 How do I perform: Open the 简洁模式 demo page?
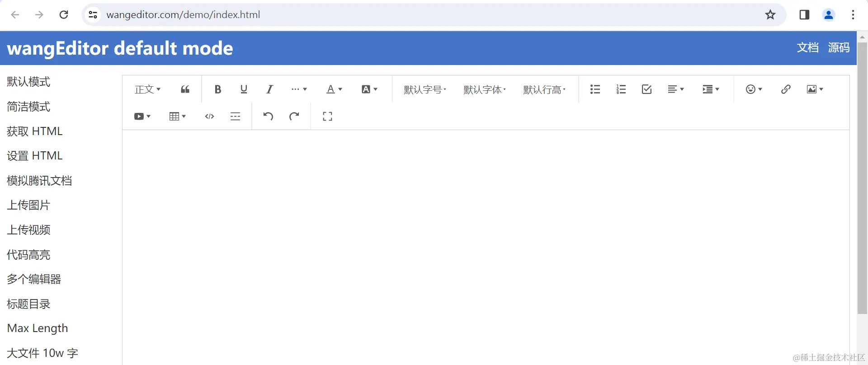(x=28, y=107)
